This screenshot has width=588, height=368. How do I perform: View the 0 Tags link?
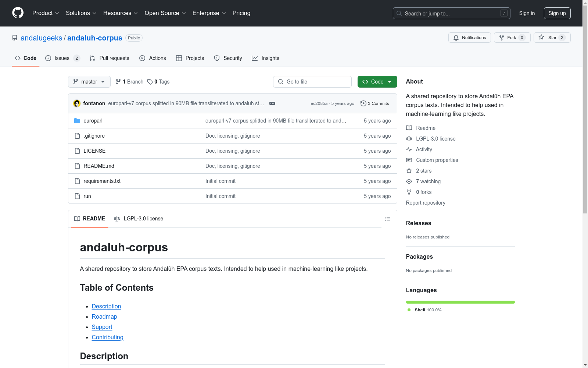click(x=158, y=82)
